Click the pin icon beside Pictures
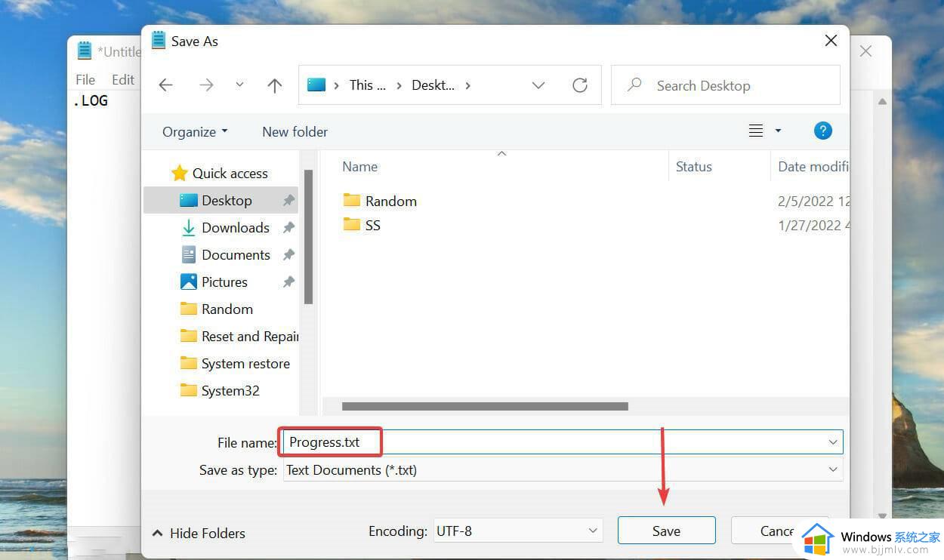The height and width of the screenshot is (560, 944). 288,282
